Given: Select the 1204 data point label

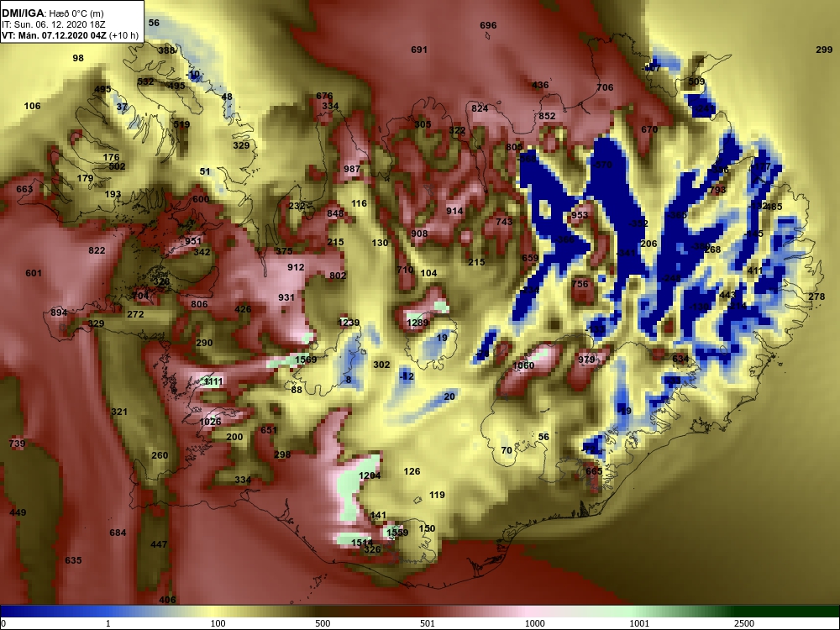Looking at the screenshot, I should (x=369, y=475).
